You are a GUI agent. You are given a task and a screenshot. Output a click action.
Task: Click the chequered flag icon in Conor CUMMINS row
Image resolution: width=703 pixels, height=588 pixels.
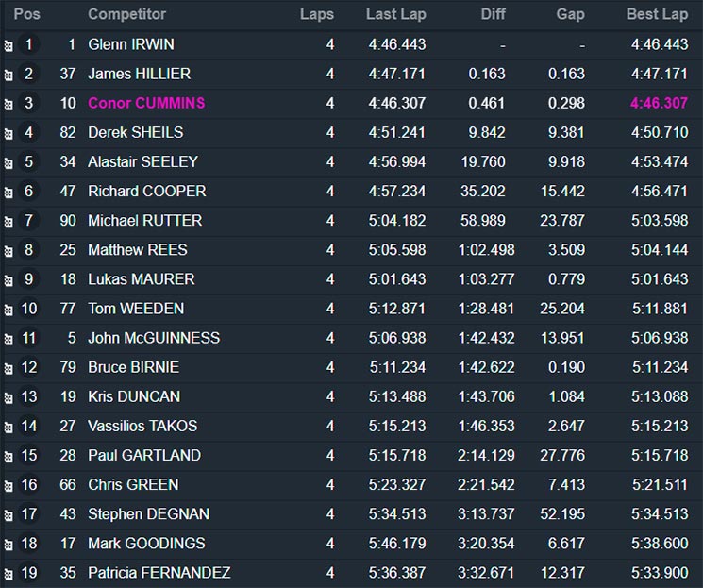click(8, 105)
